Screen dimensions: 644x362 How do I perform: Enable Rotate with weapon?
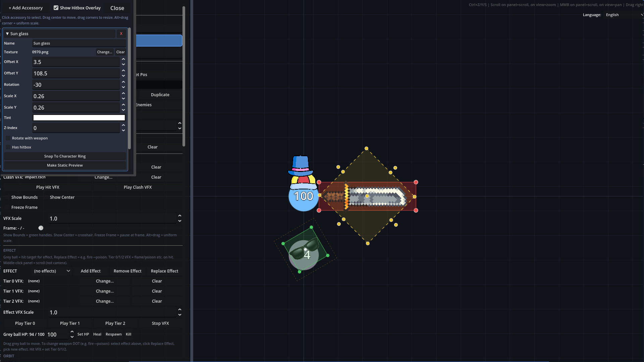(x=8, y=138)
